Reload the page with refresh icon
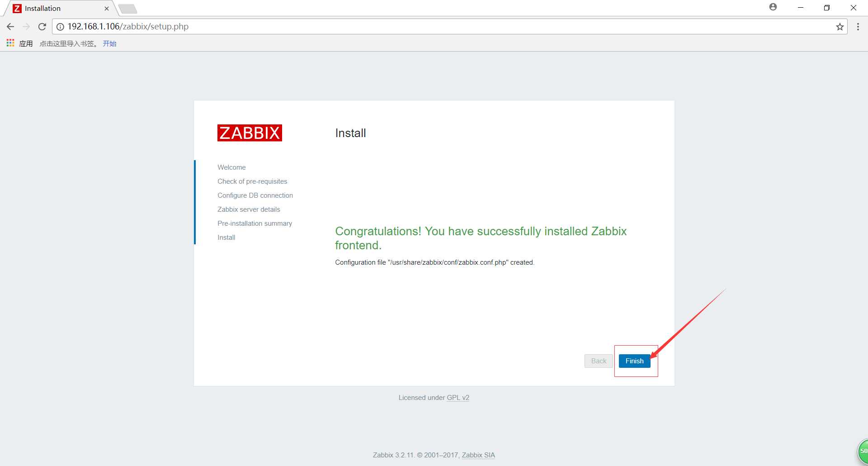Image resolution: width=868 pixels, height=466 pixels. (42, 27)
